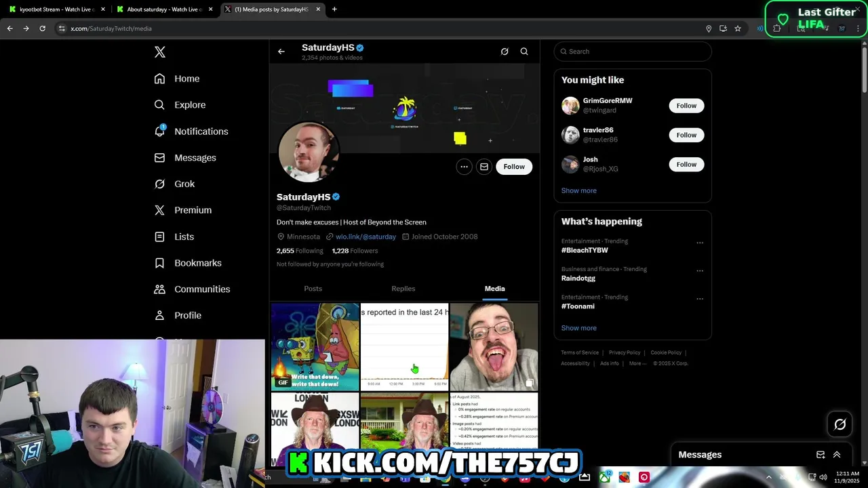
Task: Open the more options ellipsis on profile
Action: tap(464, 167)
